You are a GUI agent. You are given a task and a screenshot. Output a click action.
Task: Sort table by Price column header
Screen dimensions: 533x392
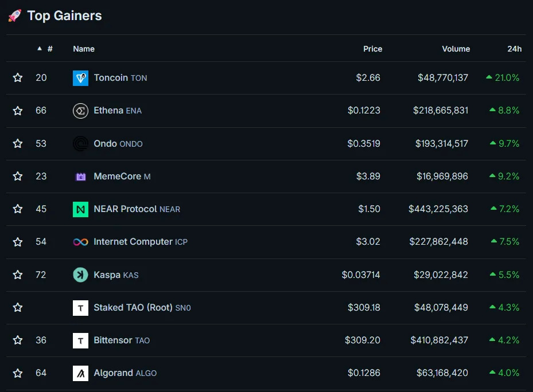tap(372, 49)
